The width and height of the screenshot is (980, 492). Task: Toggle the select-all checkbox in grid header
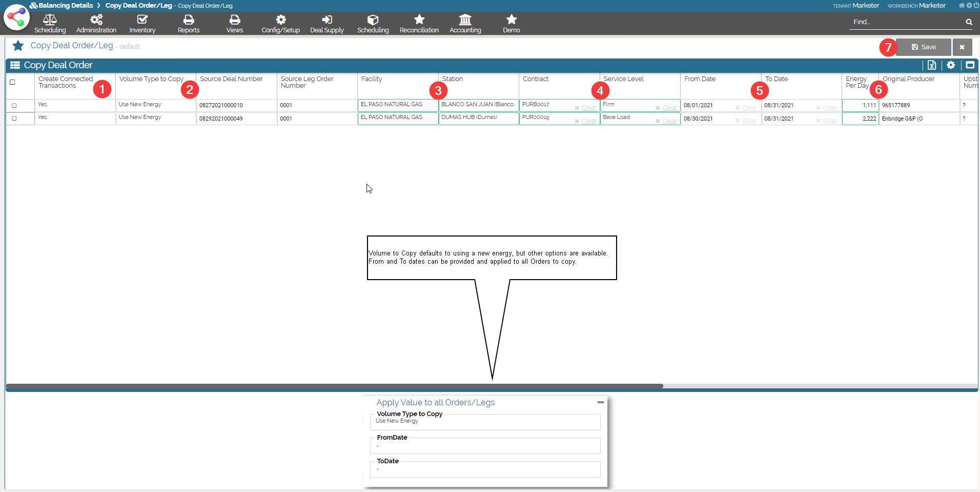click(x=13, y=82)
